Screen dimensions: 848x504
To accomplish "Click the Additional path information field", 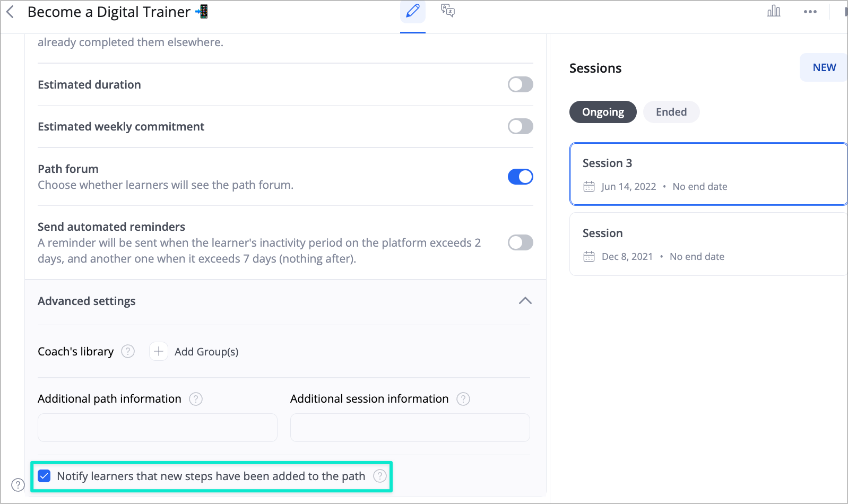I will pyautogui.click(x=158, y=428).
